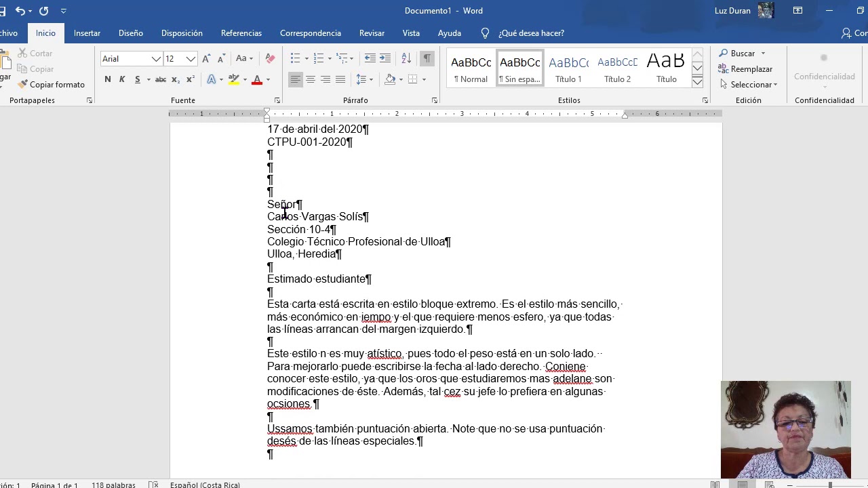Open the Correspondencia tab

311,33
